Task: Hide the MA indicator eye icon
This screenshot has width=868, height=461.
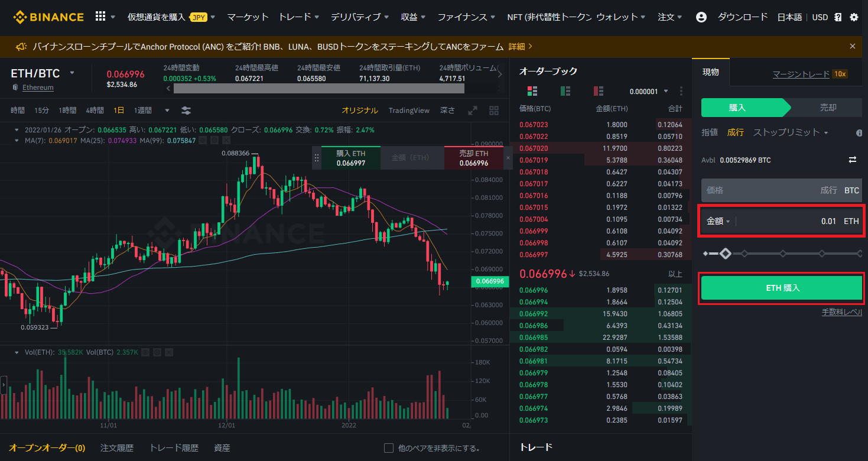Action: tap(202, 140)
